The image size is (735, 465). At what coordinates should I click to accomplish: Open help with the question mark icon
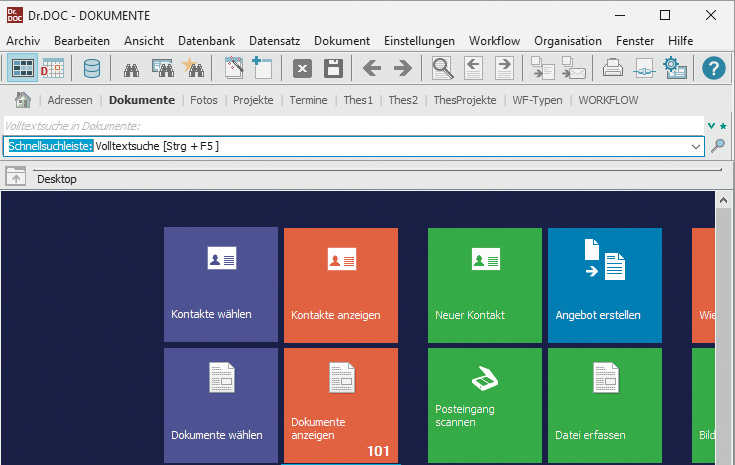click(x=713, y=68)
